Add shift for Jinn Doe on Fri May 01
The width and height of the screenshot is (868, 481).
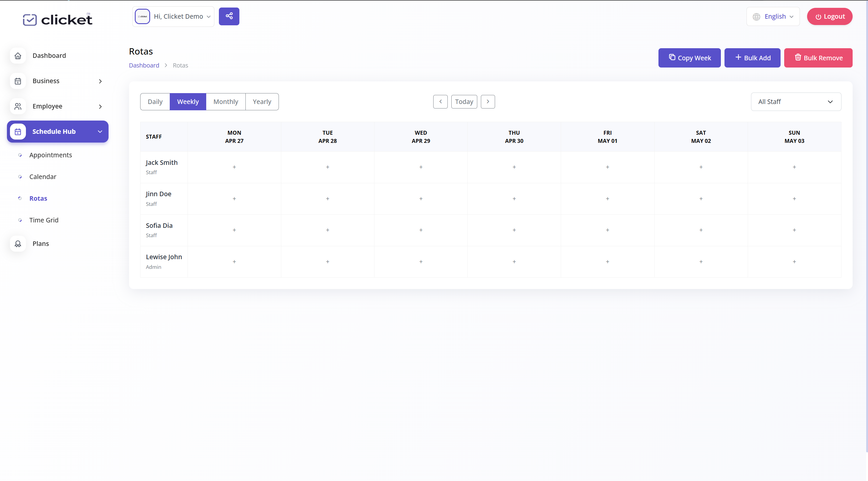[608, 199]
